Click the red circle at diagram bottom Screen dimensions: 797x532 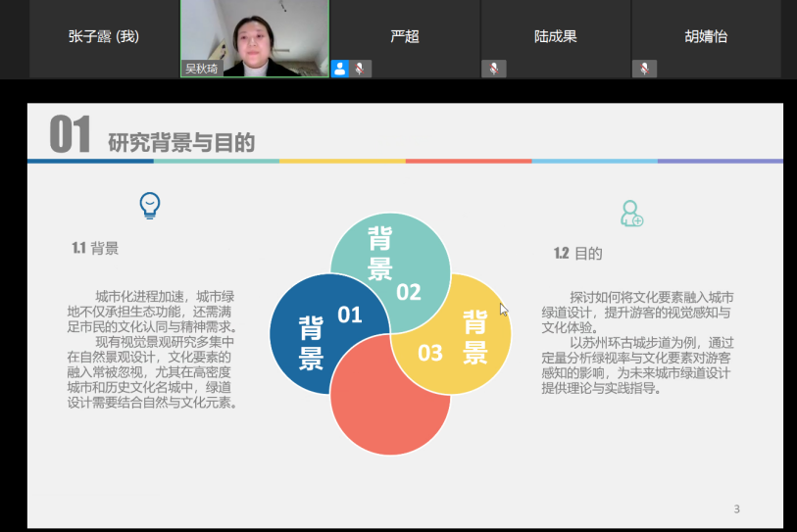click(x=389, y=411)
